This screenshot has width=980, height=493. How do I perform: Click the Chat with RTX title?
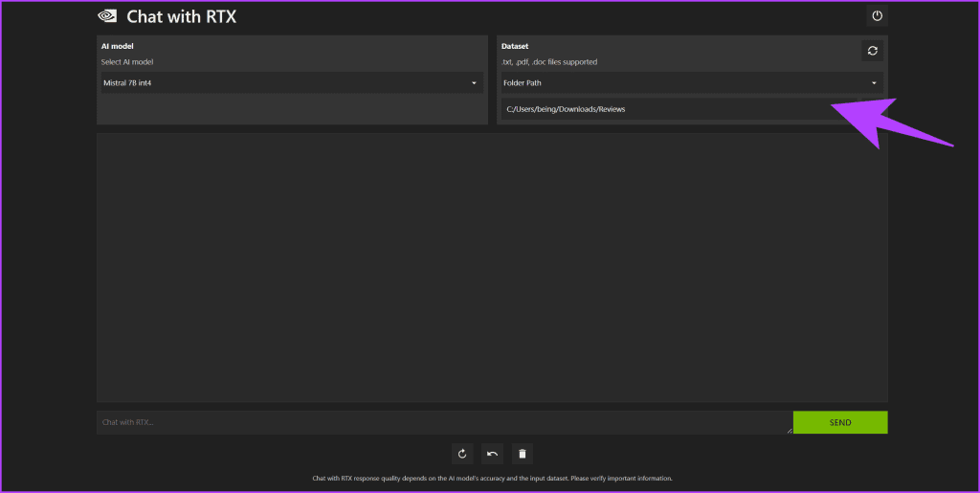tap(181, 17)
